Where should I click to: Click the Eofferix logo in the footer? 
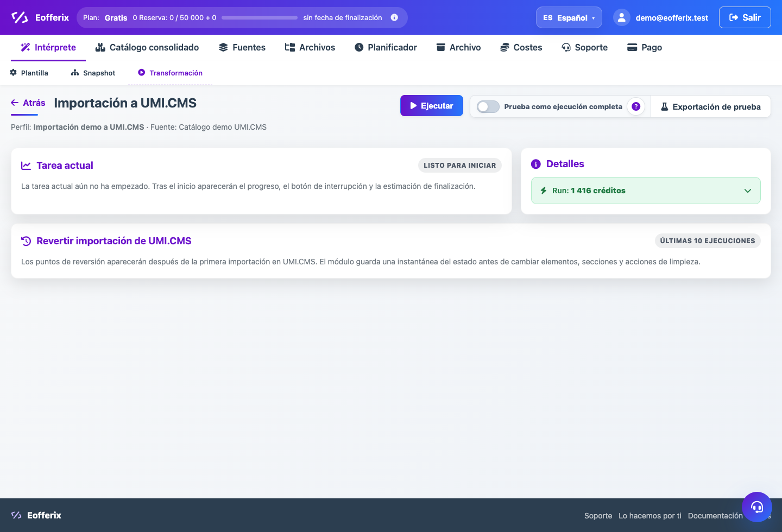[x=36, y=515]
